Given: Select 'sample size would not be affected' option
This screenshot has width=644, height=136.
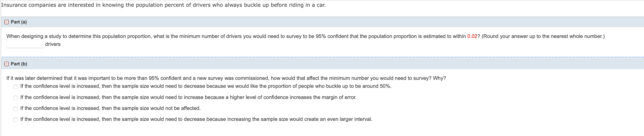Looking at the screenshot, I should (x=15, y=108).
